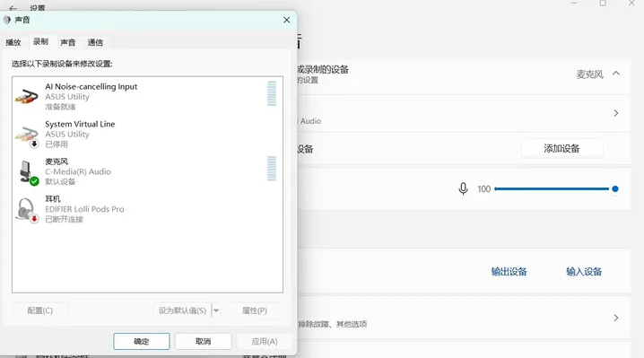
Task: Select the 'EDIFIER Lolli Pods Pro' text
Action: pyautogui.click(x=84, y=209)
